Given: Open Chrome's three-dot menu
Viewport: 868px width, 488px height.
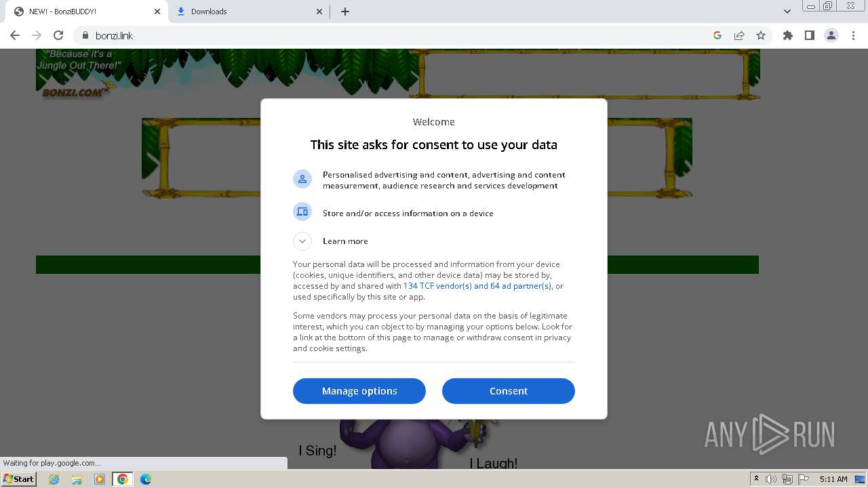Looking at the screenshot, I should tap(853, 35).
